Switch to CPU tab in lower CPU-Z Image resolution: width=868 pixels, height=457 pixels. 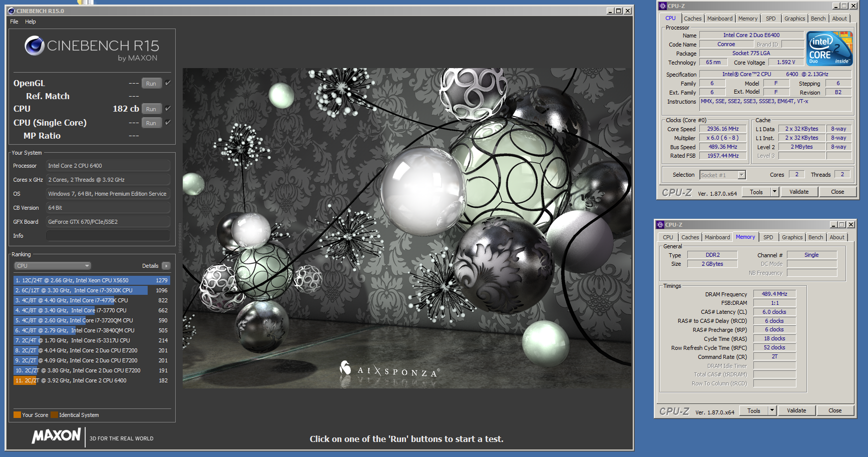[x=668, y=237]
